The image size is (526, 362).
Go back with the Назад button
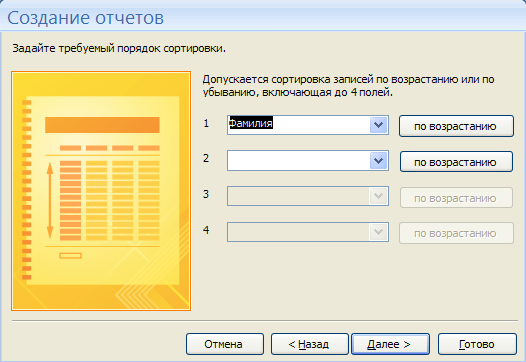(309, 344)
